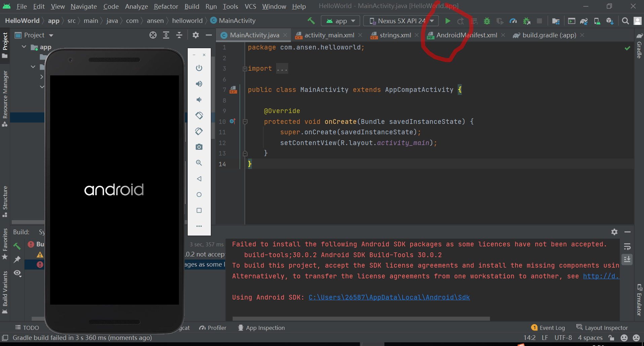Fold the onCreate method at line 10
Screen dimensions: 644x346
[x=245, y=122]
